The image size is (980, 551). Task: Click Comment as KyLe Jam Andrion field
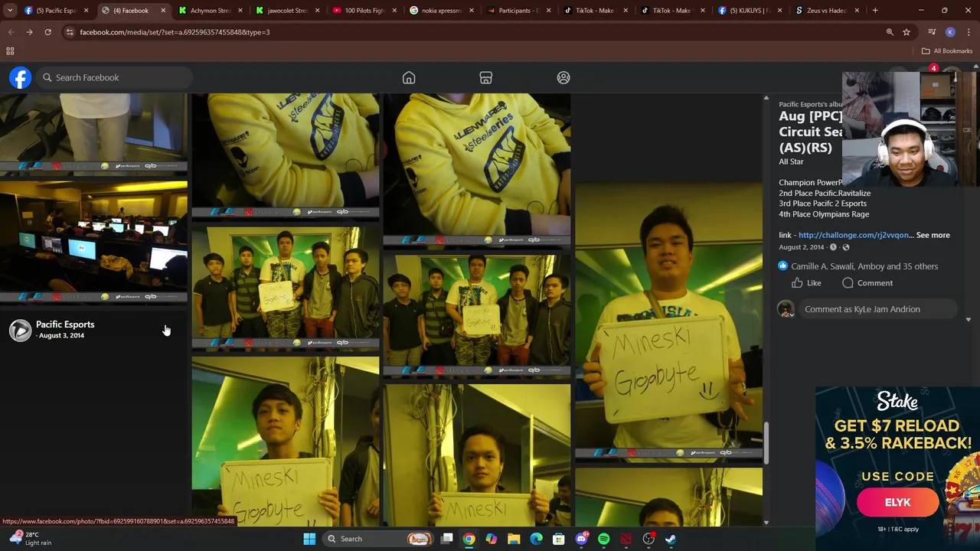click(879, 309)
